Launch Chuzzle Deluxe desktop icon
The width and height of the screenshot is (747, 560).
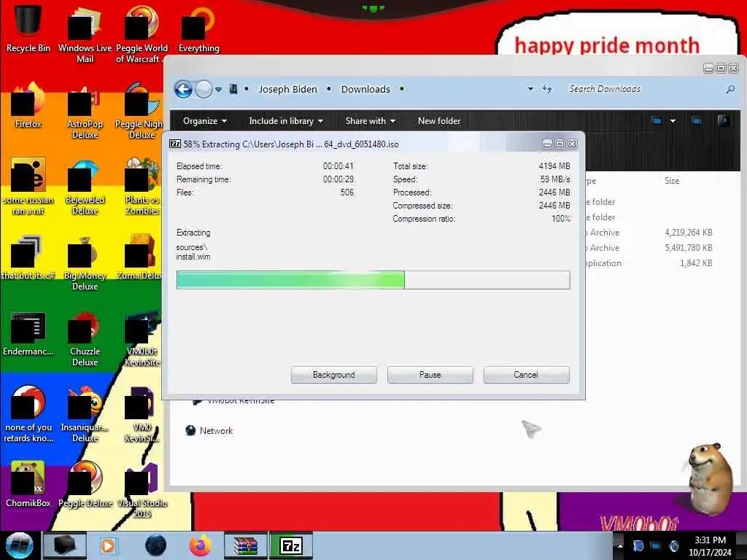pyautogui.click(x=85, y=339)
